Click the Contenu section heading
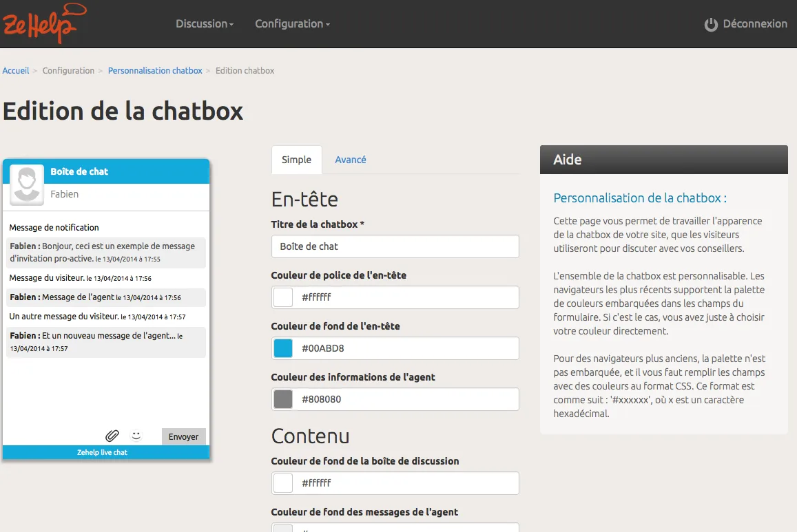Image resolution: width=797 pixels, height=532 pixels. (x=310, y=436)
